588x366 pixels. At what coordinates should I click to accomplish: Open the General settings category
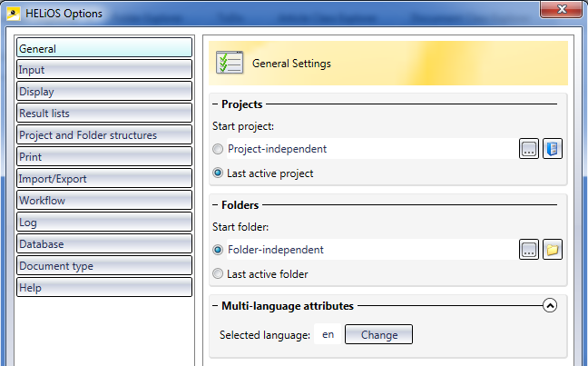(104, 47)
